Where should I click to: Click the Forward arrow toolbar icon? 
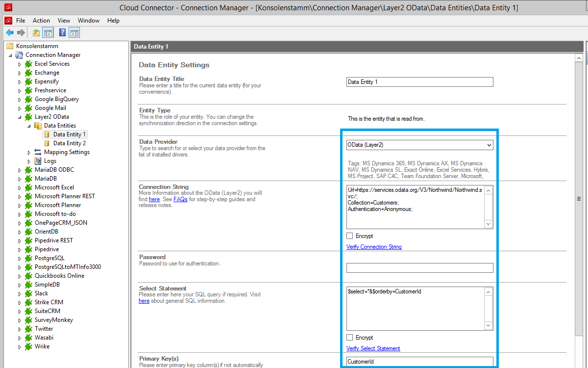pos(21,33)
